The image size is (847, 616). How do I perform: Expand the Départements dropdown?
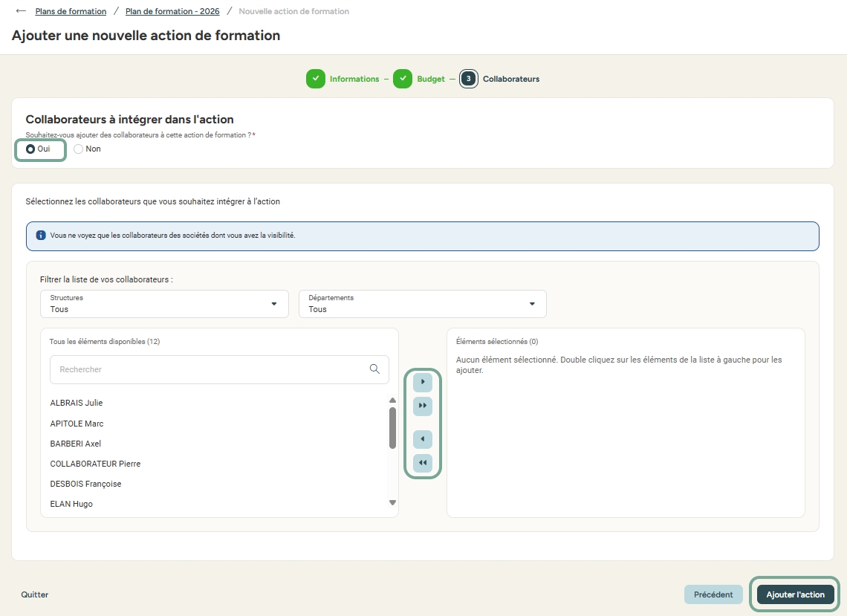tap(422, 304)
